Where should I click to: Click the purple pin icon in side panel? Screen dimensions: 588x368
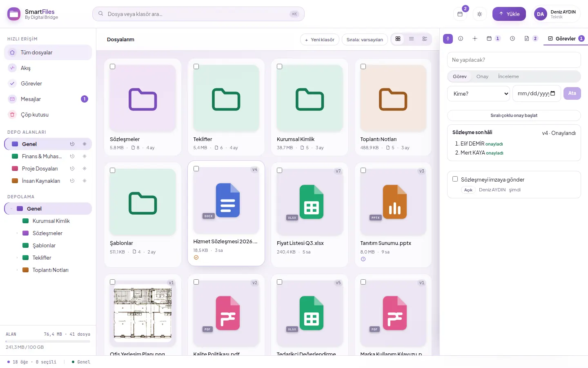[x=448, y=38]
